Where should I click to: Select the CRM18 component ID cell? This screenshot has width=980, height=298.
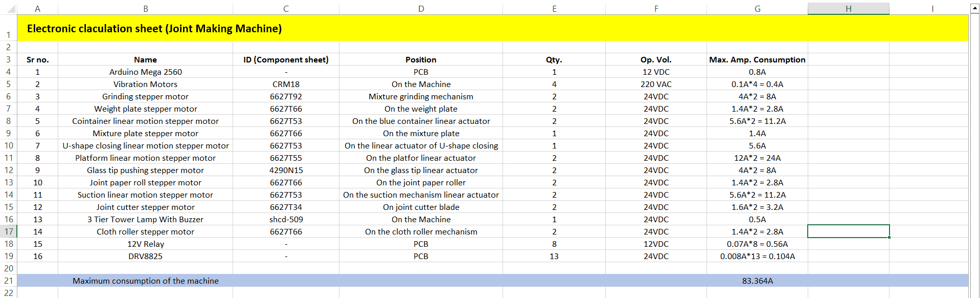(x=286, y=84)
